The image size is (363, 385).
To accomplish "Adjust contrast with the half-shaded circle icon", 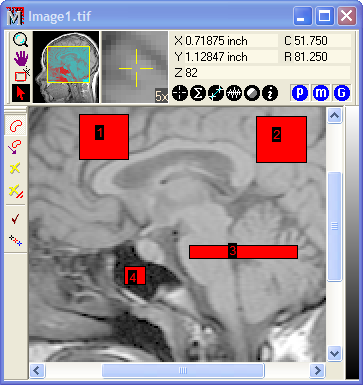I will tap(252, 93).
